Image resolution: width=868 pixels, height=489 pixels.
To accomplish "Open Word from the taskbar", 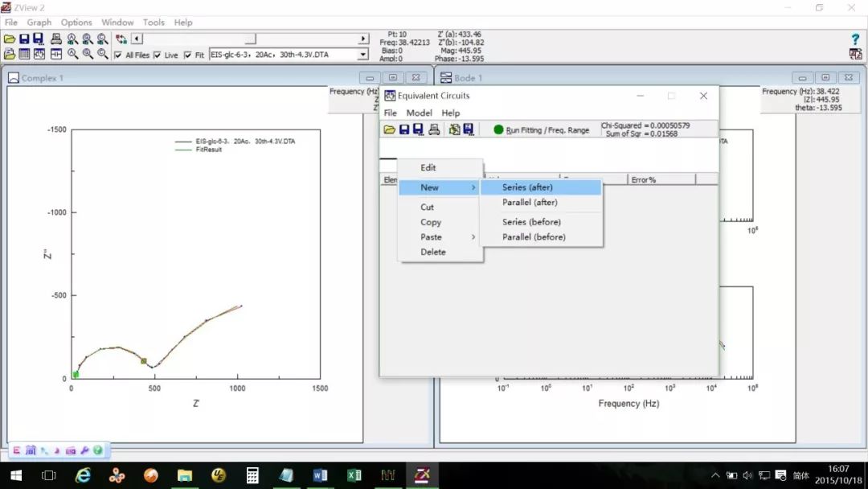I will pyautogui.click(x=320, y=475).
